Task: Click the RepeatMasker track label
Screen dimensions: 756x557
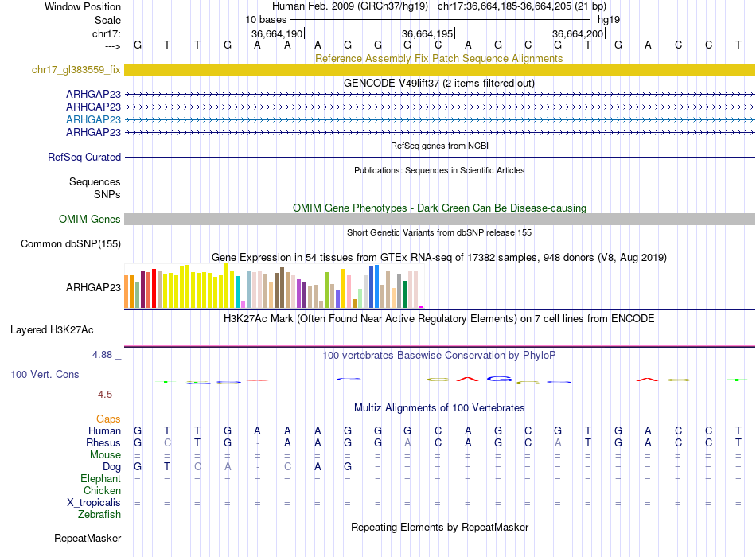Action: coord(87,539)
